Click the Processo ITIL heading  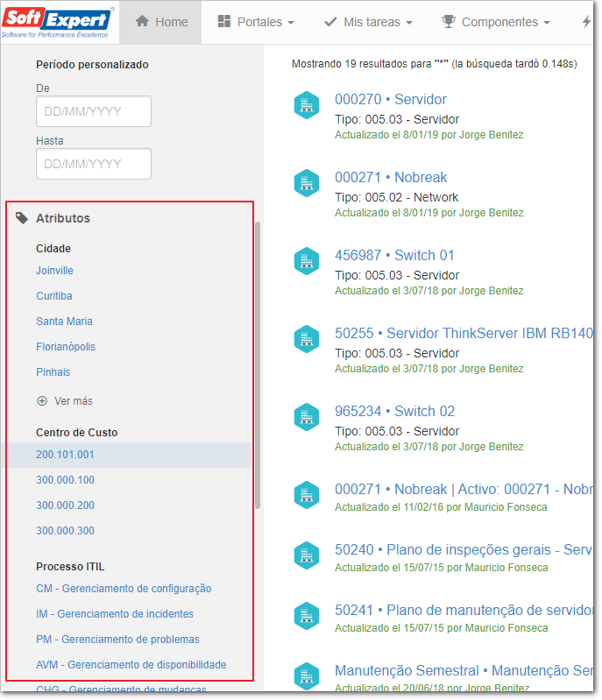(x=70, y=567)
